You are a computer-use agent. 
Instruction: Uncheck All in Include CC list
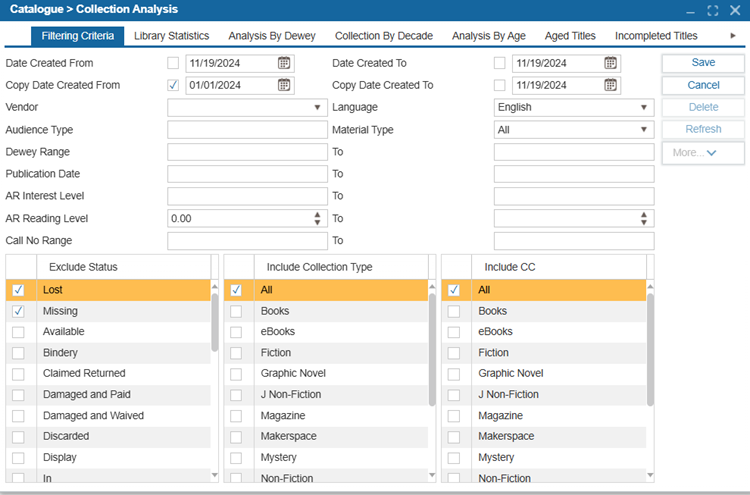pyautogui.click(x=453, y=290)
